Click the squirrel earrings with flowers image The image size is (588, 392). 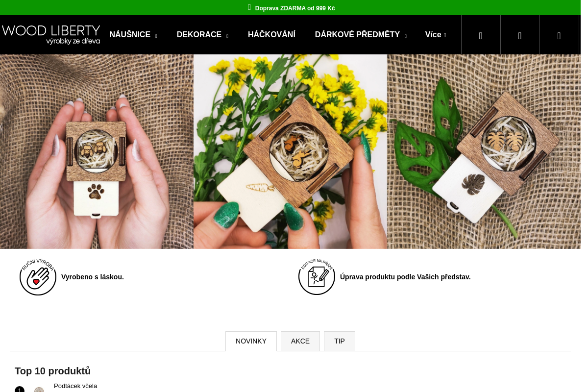[x=290, y=151]
